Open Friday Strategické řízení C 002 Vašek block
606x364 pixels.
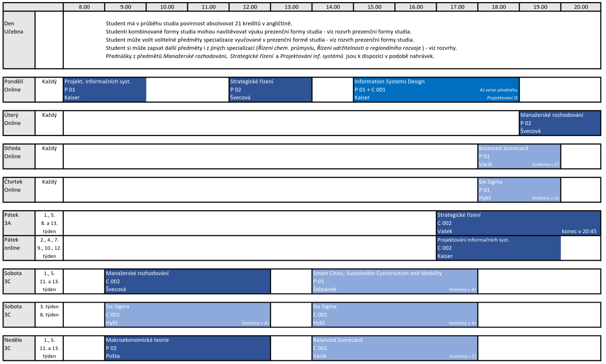click(x=518, y=223)
